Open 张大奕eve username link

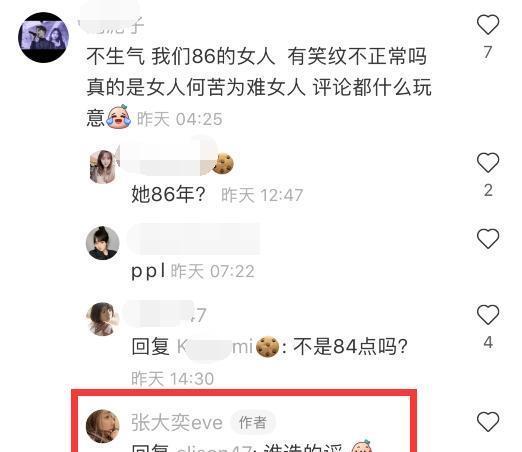pyautogui.click(x=177, y=423)
